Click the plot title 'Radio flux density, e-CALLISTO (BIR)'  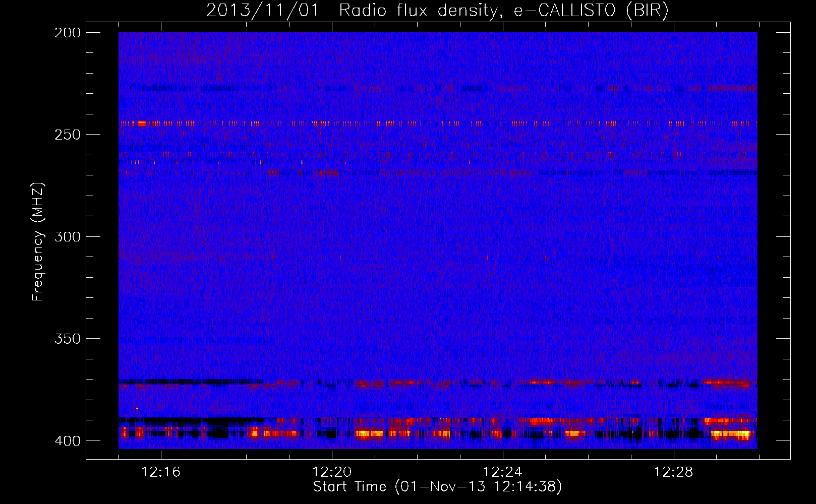[504, 10]
